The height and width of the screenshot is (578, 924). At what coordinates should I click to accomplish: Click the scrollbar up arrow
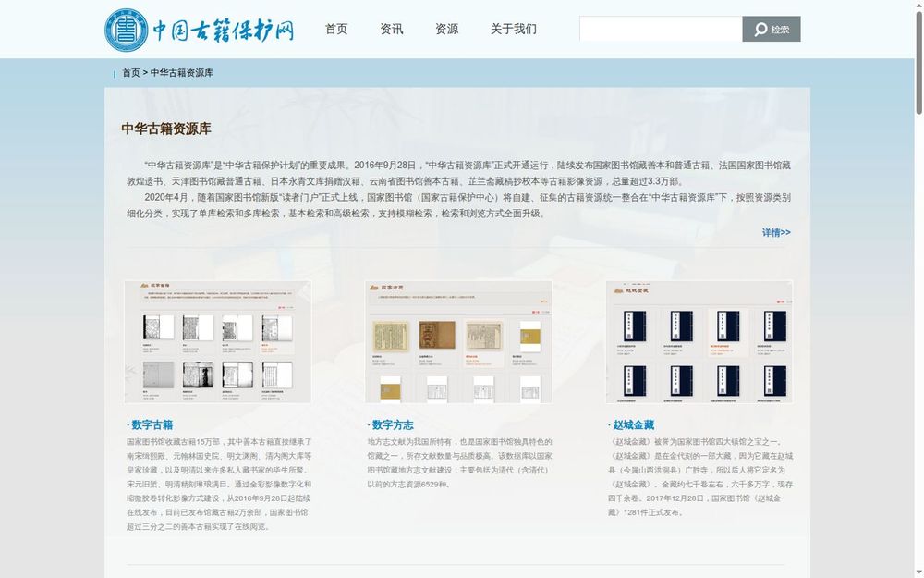tap(918, 6)
